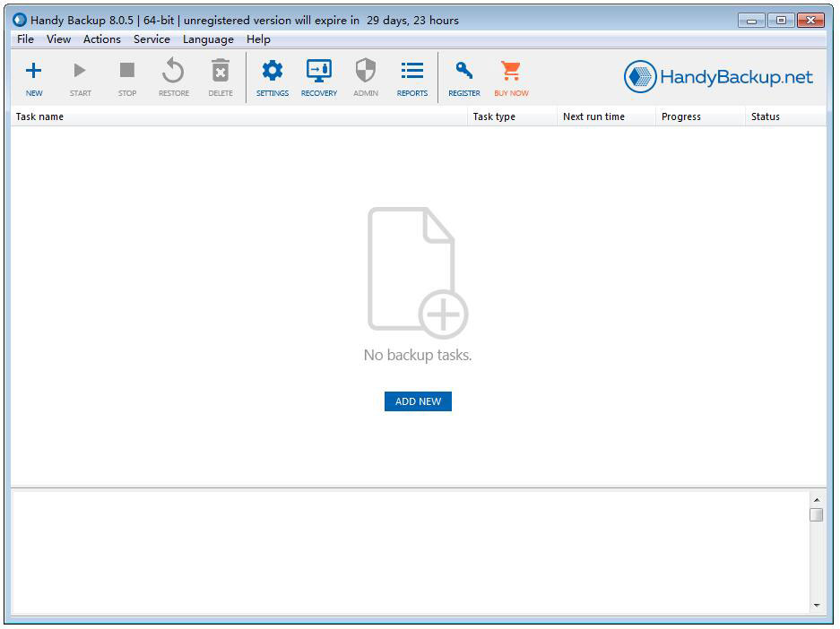
Task: Click the BUY NOW shopping cart icon
Action: (x=511, y=70)
